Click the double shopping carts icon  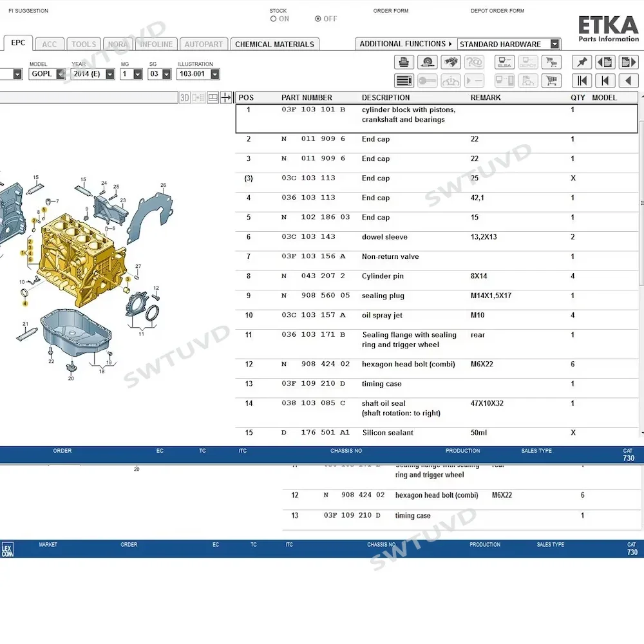(551, 62)
